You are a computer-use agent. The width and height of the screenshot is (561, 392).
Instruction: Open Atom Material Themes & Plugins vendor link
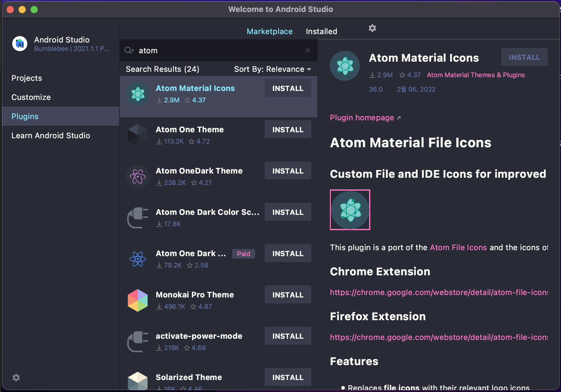(476, 75)
